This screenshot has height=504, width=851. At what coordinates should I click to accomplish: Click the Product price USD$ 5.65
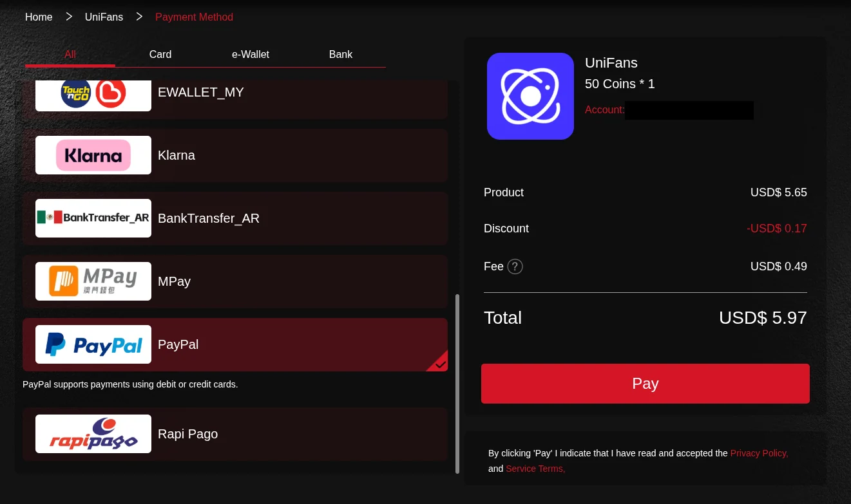click(x=779, y=192)
